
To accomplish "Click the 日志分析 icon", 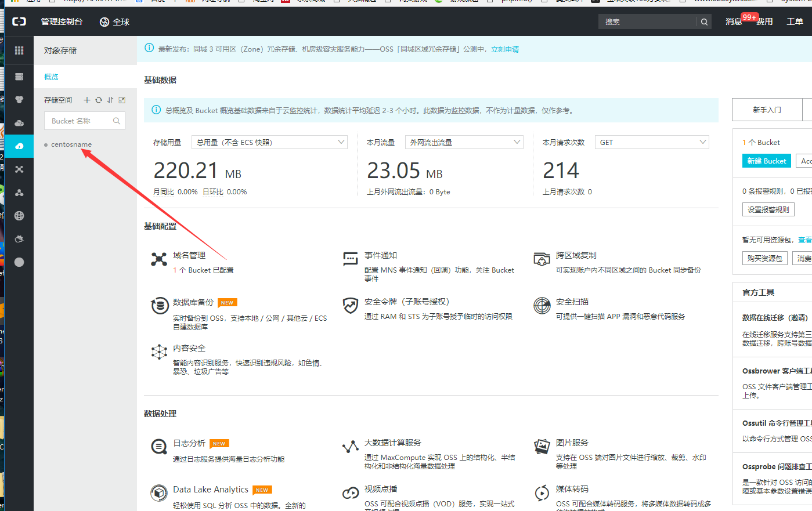I will point(159,447).
